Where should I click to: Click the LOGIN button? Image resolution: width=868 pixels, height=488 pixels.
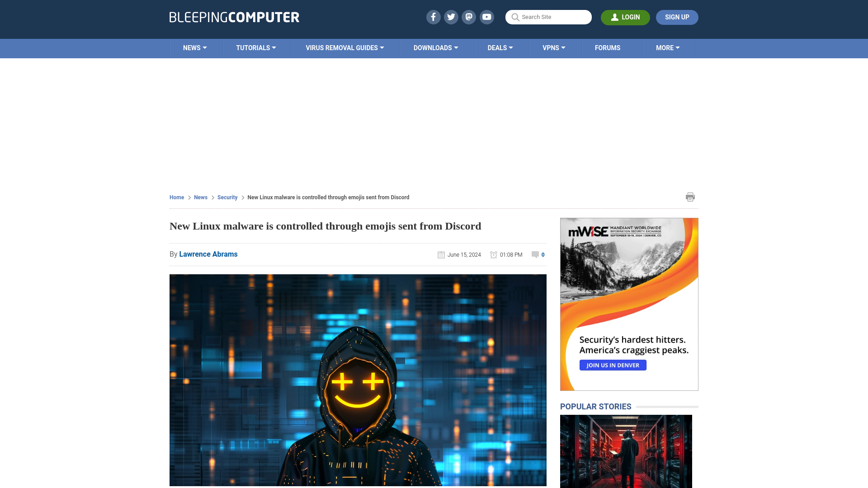pyautogui.click(x=625, y=17)
